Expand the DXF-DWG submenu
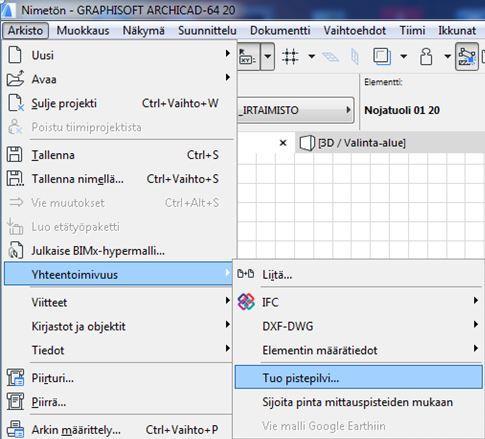Screen dimensions: 485x439 pos(359,326)
